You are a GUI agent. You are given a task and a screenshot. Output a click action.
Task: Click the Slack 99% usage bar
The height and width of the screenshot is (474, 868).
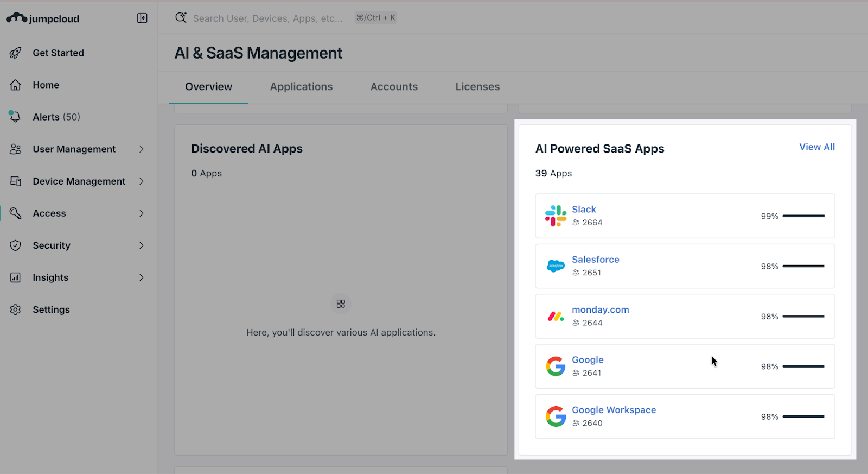(x=803, y=216)
